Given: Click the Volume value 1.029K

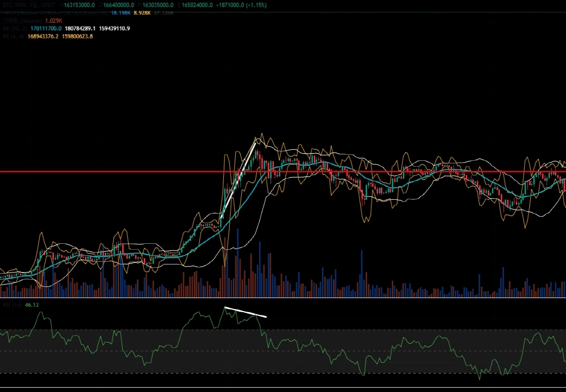Looking at the screenshot, I should tap(53, 21).
